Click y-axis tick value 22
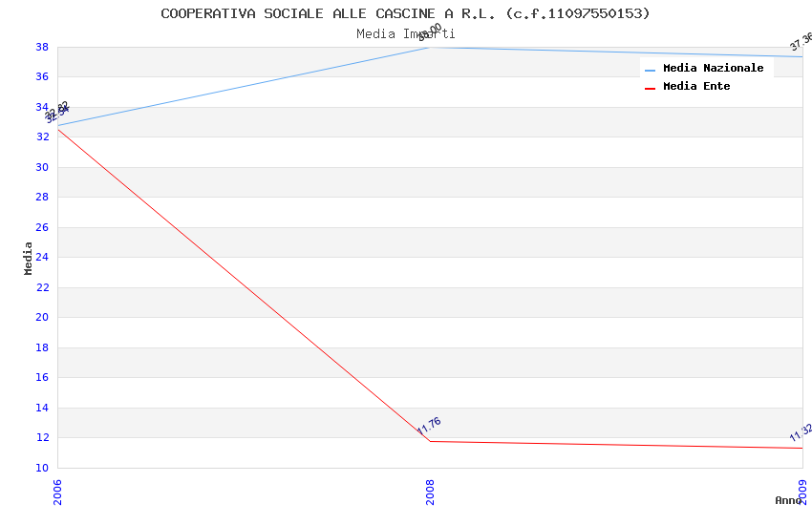Image resolution: width=812 pixels, height=525 pixels. click(42, 287)
